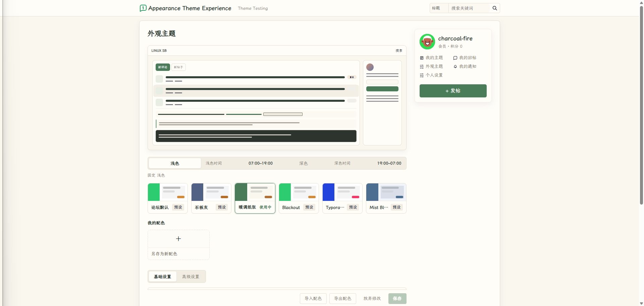Click the Theme Testing subtitle link
The height and width of the screenshot is (306, 644).
[253, 8]
